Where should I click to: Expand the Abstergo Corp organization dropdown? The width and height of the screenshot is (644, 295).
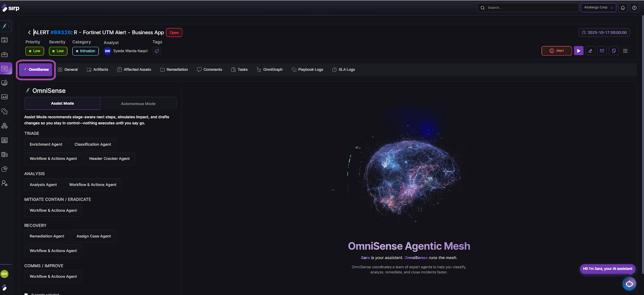click(x=598, y=8)
